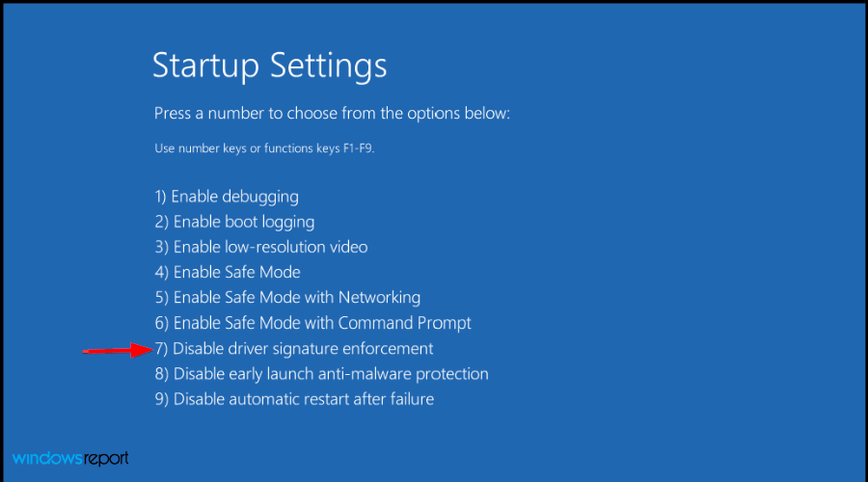
Task: Select Safe Mode with Command Prompt
Action: click(x=312, y=323)
